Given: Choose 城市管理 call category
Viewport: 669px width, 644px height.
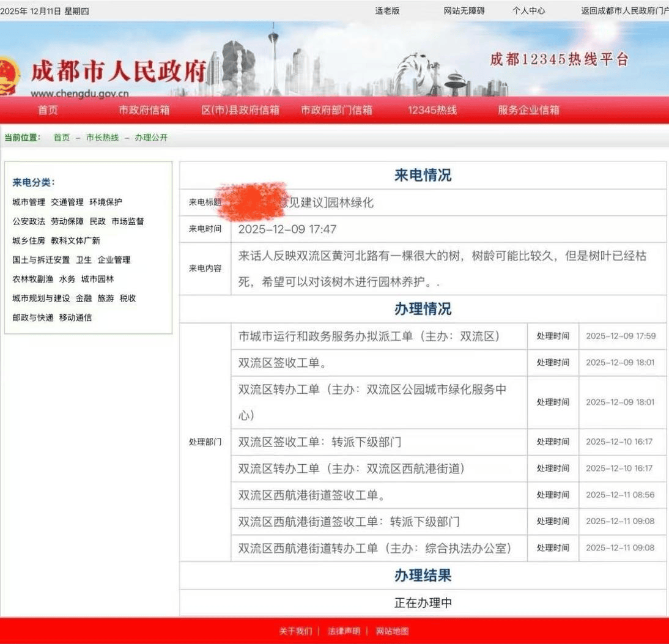Looking at the screenshot, I should [x=29, y=202].
